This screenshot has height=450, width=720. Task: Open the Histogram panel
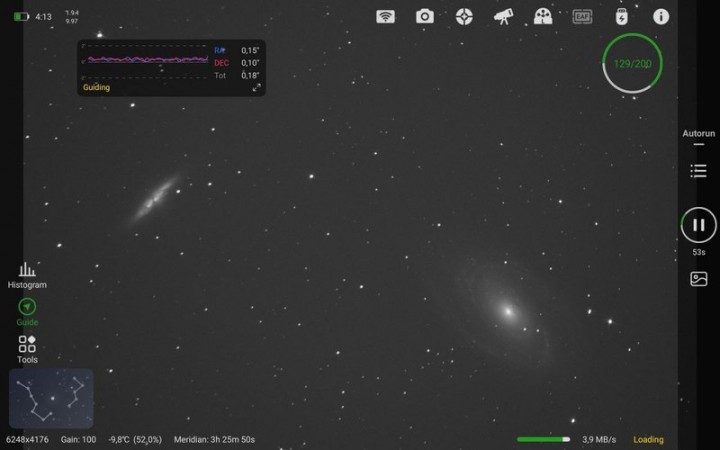27,275
